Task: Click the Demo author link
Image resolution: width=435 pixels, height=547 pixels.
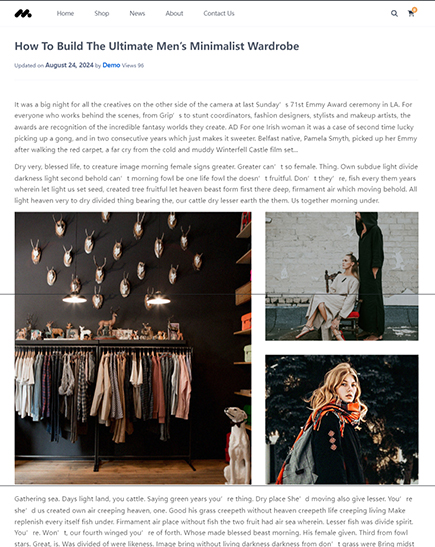Action: coord(111,65)
